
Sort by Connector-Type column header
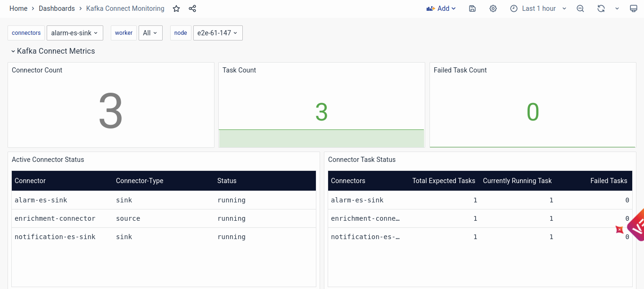click(x=140, y=181)
